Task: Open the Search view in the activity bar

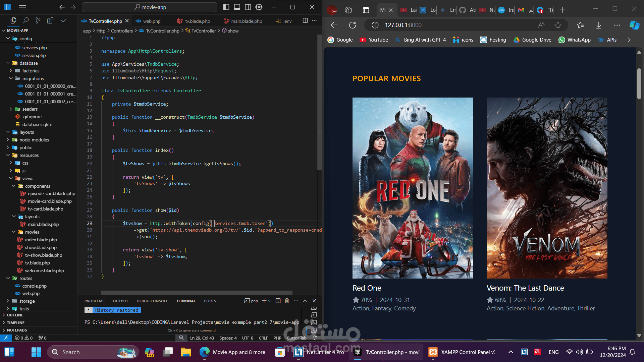Action: pyautogui.click(x=26, y=21)
